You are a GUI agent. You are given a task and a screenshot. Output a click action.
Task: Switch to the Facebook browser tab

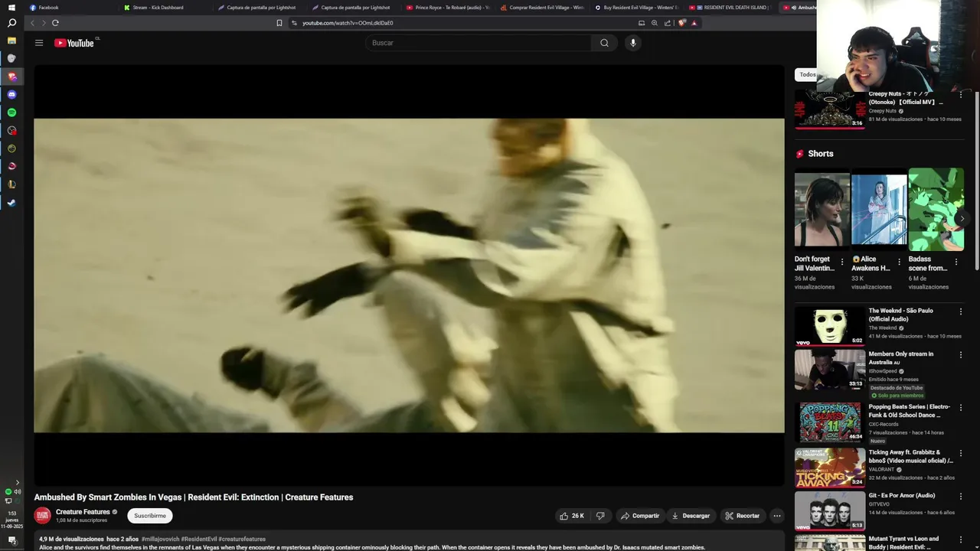(71, 7)
